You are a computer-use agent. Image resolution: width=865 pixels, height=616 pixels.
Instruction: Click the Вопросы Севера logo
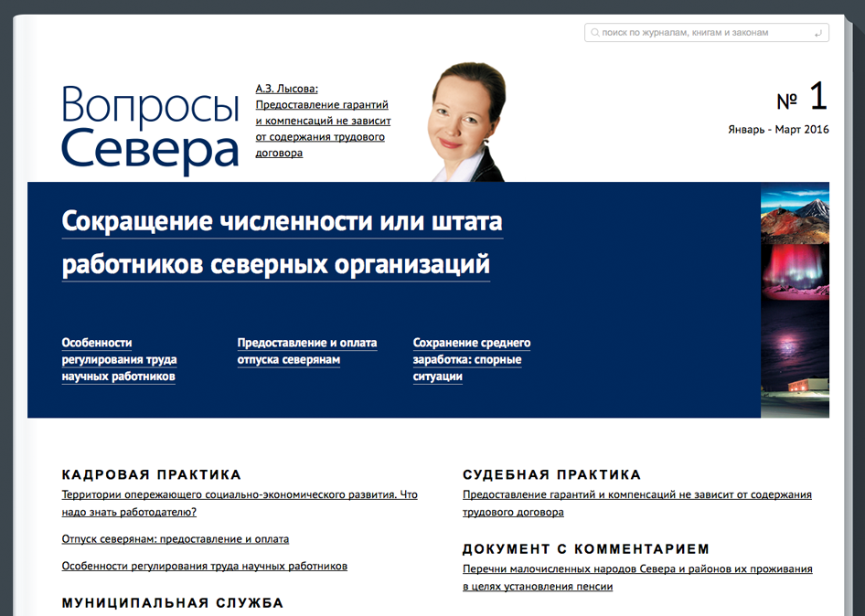[150, 129]
